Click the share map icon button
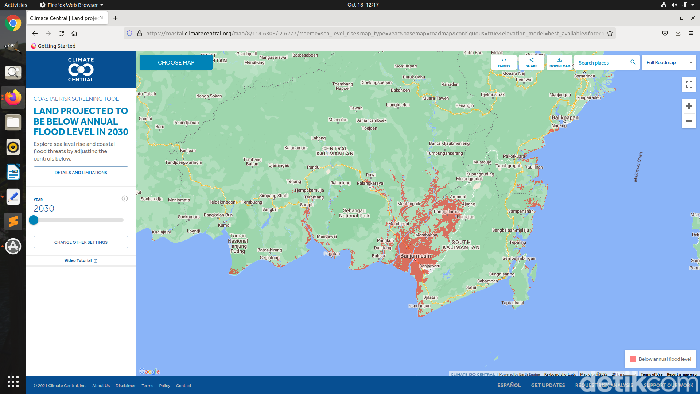 [531, 62]
